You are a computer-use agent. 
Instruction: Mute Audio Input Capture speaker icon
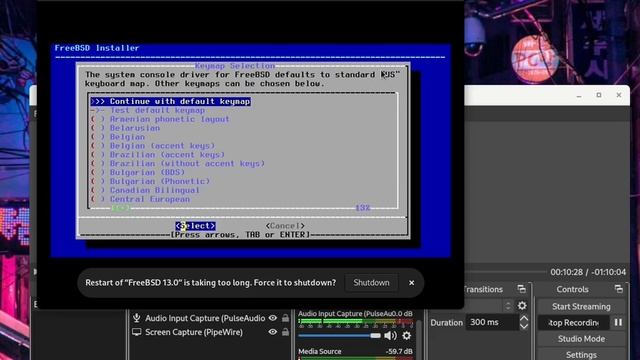point(390,336)
